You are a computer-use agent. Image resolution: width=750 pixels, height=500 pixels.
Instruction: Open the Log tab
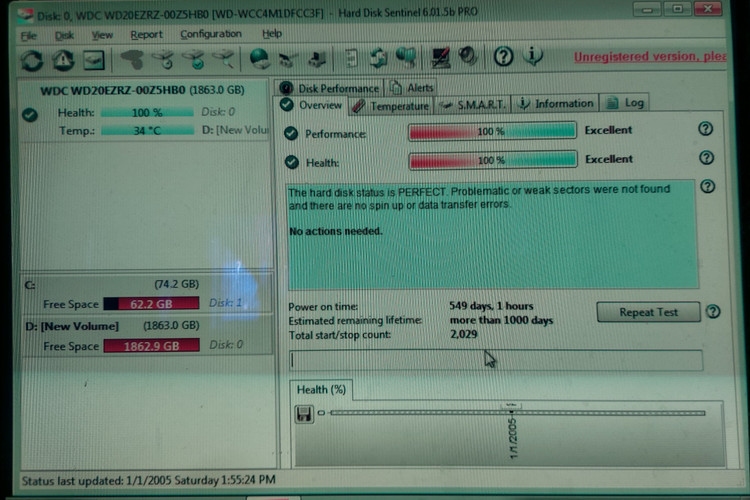(624, 102)
